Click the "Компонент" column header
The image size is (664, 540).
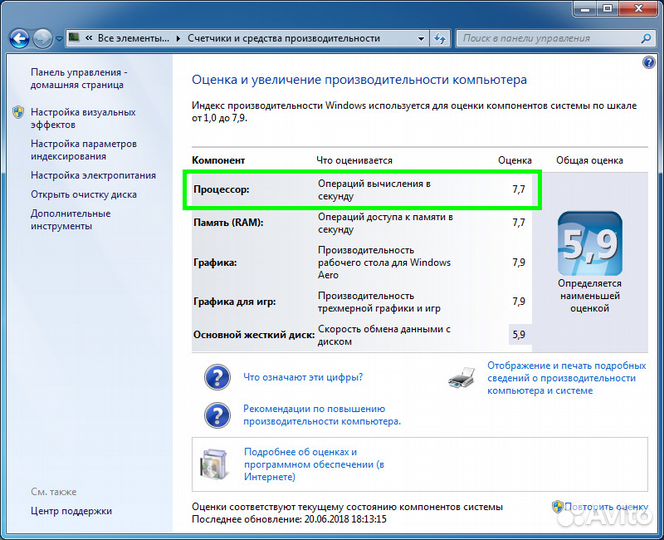[219, 161]
